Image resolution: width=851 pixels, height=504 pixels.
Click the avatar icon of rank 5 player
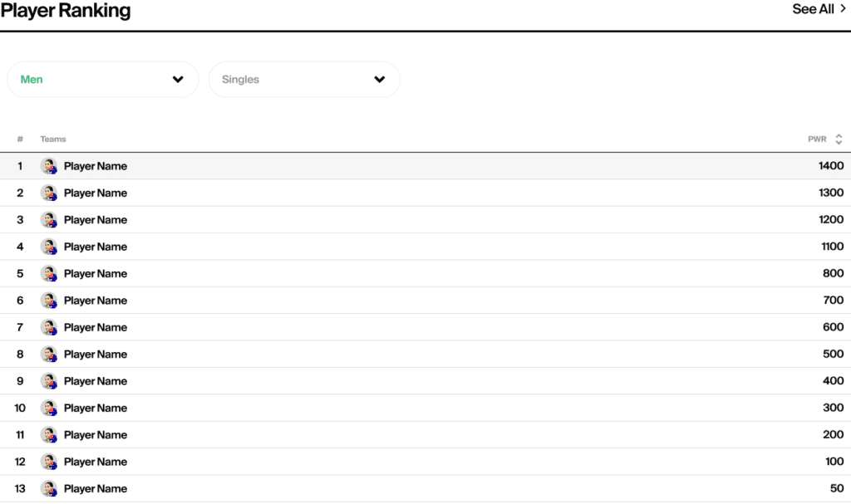(49, 274)
